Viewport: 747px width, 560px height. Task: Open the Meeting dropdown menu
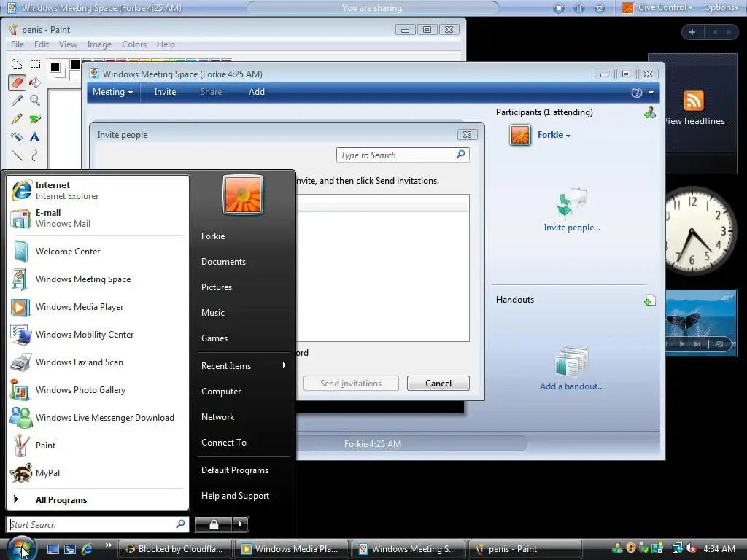click(x=113, y=92)
